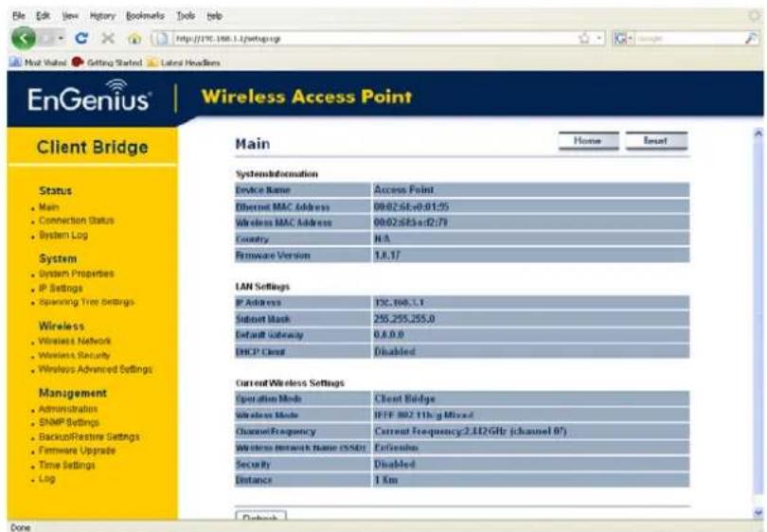Click the Firmware Version value 1.0.17
The image size is (767, 532).
coord(387,256)
